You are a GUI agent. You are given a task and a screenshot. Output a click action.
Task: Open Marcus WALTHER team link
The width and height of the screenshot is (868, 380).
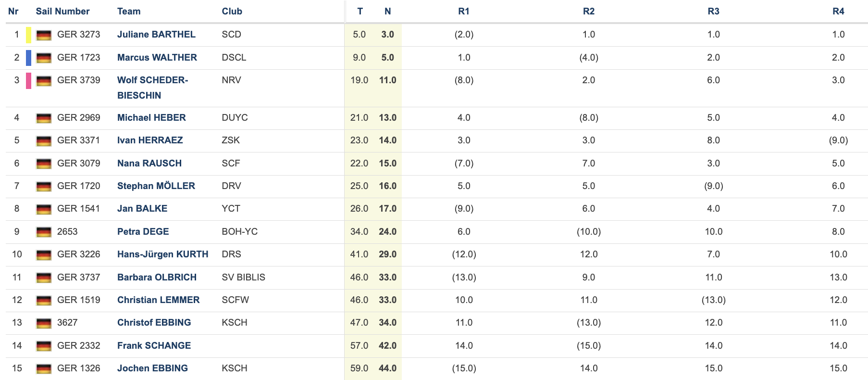click(x=157, y=58)
